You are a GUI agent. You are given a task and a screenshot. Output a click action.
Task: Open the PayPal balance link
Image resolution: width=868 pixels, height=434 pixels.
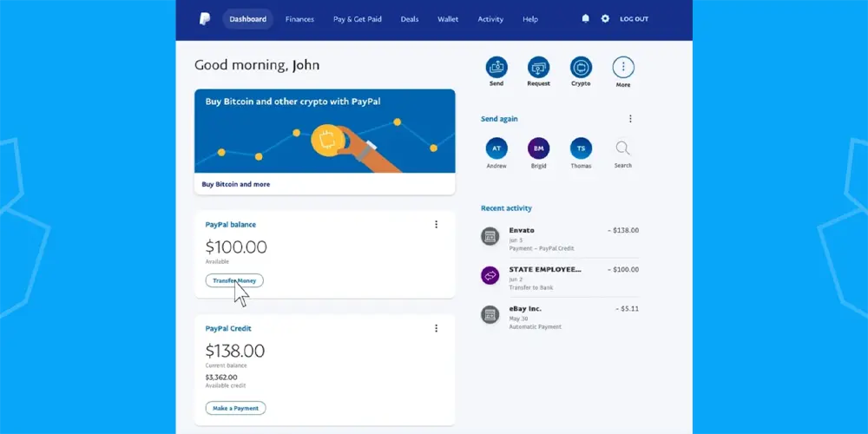point(230,225)
